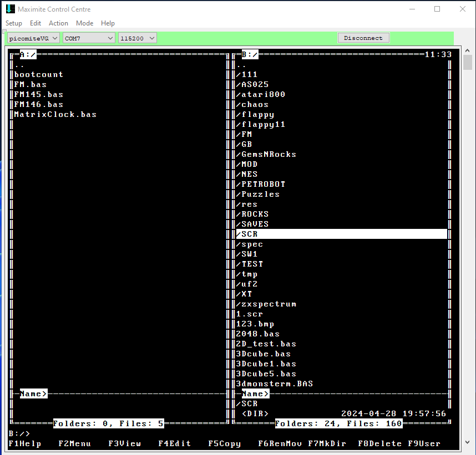Select 3Dcube.bas file in B: panel
This screenshot has height=455, width=476.
[264, 354]
